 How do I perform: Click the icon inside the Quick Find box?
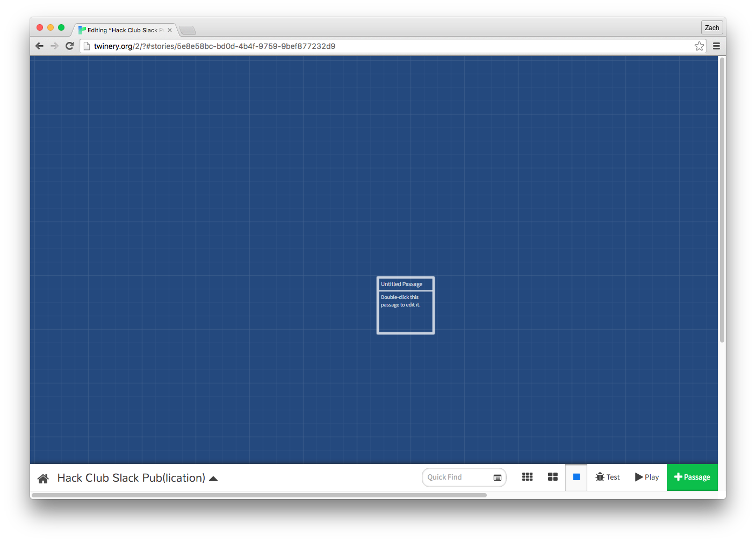tap(497, 477)
